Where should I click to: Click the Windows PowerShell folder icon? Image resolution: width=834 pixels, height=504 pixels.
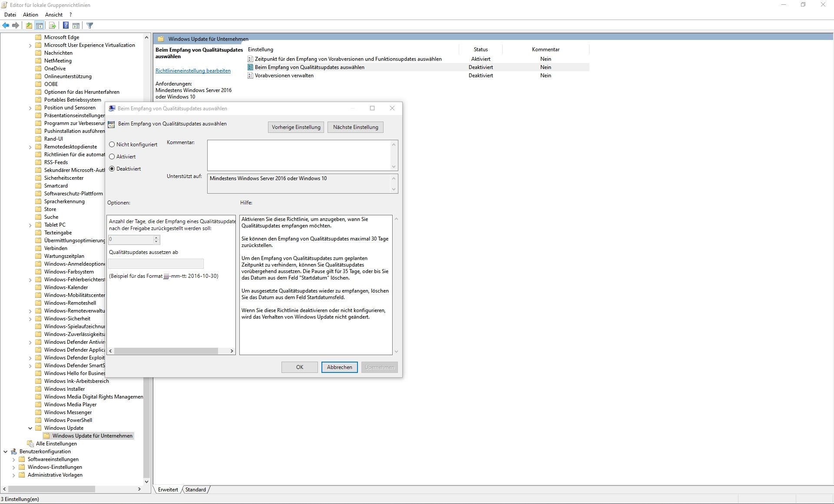(38, 420)
